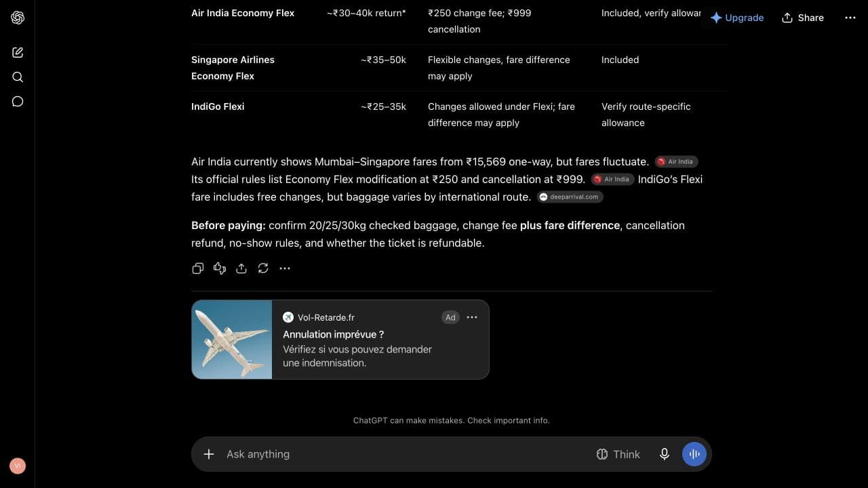Open chat search with the magnifier icon
Screen dimensions: 868x488
click(18, 77)
